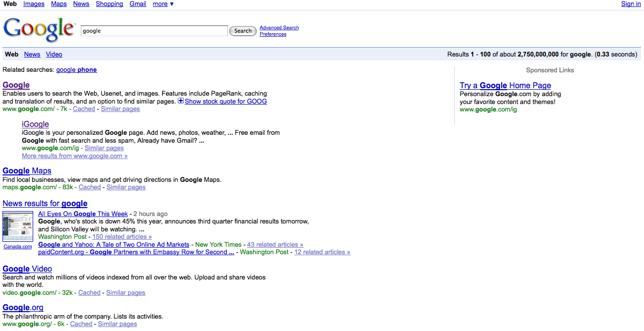This screenshot has height=331, width=644.
Task: Click 'More results from www.google.com'
Action: [x=74, y=156]
